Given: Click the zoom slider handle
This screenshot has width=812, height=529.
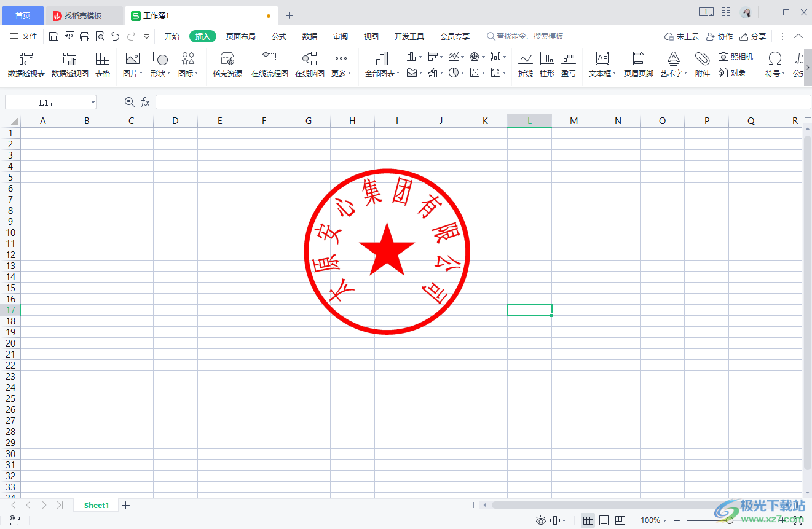Looking at the screenshot, I should click(729, 520).
